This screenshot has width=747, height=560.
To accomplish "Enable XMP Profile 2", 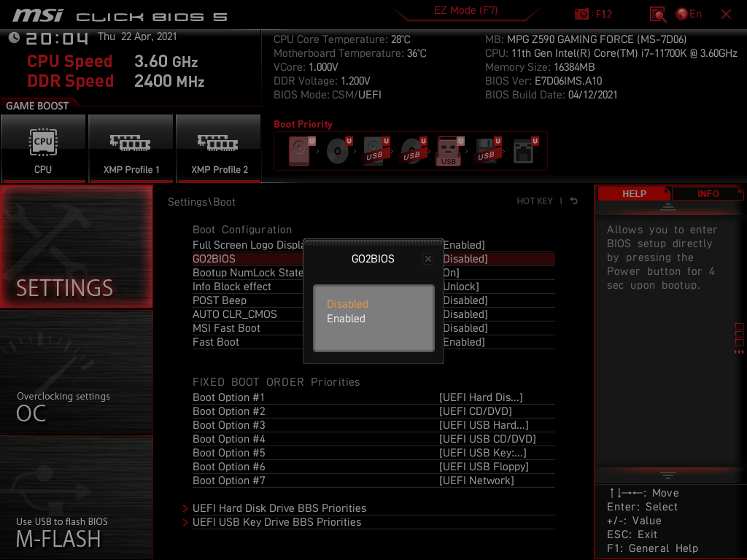I will coord(219,148).
